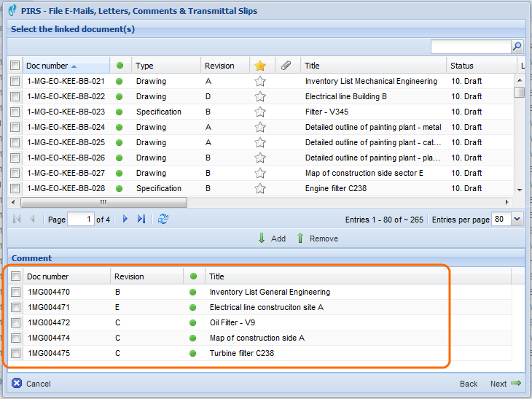This screenshot has height=399, width=532.
Task: Click the green Next arrow icon
Action: (x=516, y=383)
